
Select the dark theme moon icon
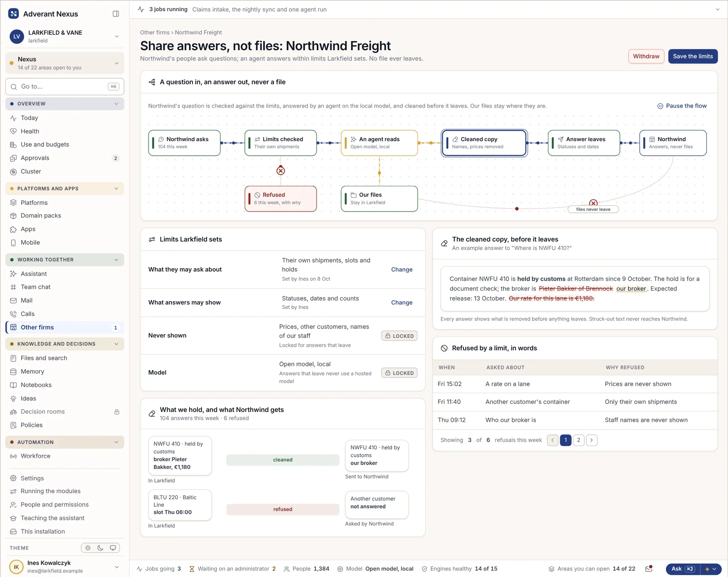[100, 548]
